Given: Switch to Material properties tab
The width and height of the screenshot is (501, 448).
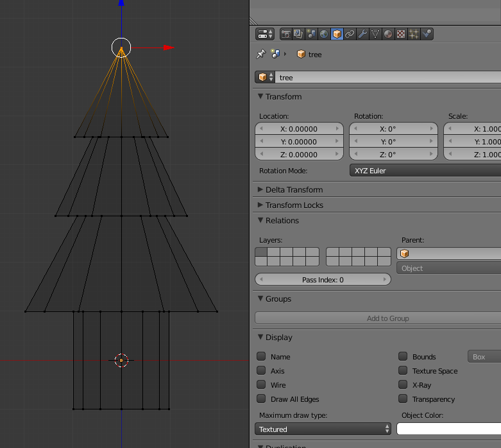Looking at the screenshot, I should 388,34.
